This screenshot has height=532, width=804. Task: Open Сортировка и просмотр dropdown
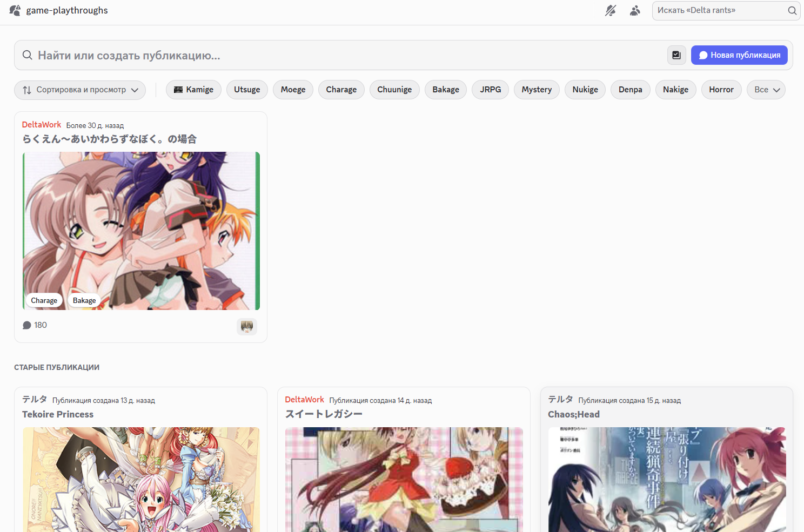(x=80, y=90)
